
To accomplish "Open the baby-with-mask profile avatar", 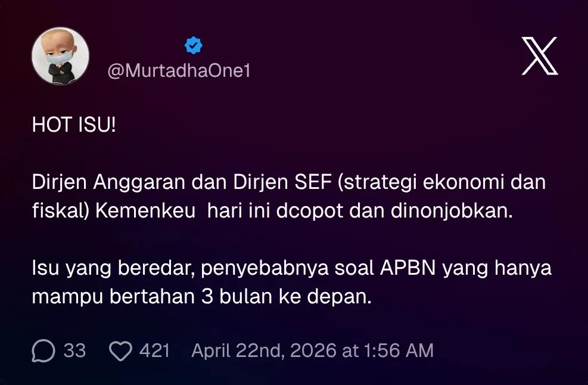I will click(x=60, y=56).
